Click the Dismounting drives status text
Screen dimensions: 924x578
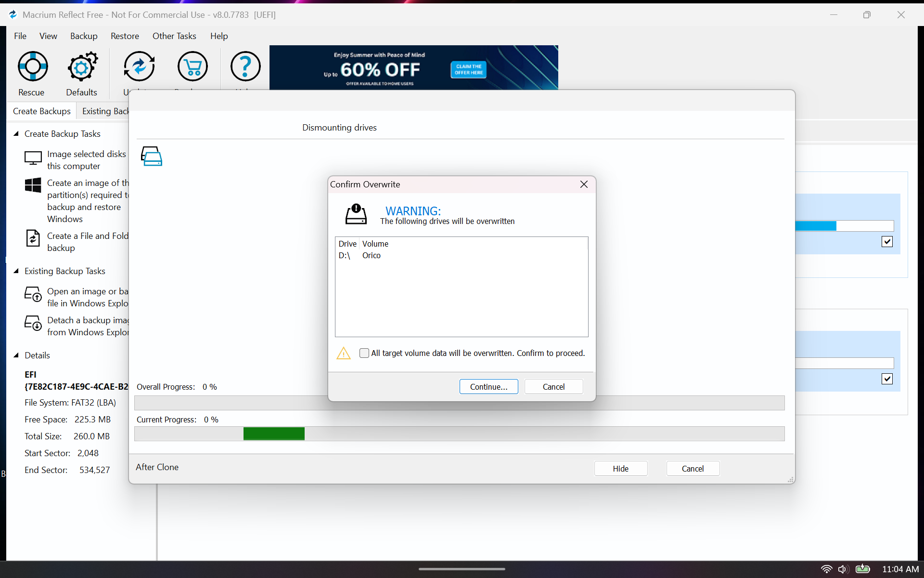pyautogui.click(x=339, y=128)
